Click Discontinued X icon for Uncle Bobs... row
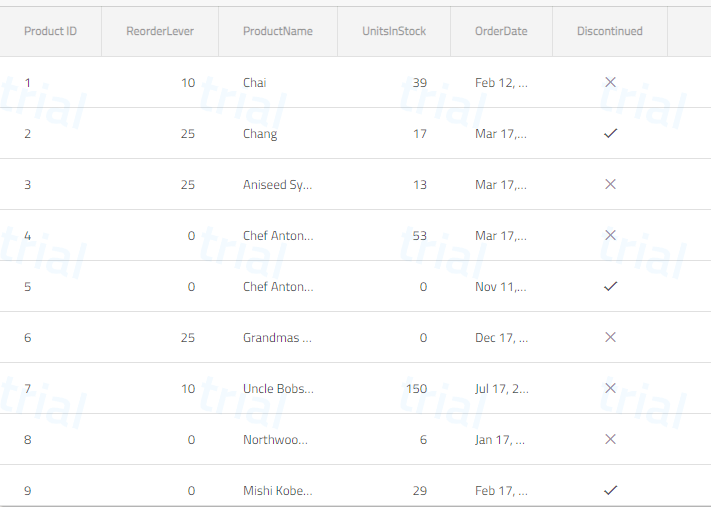 pos(610,388)
